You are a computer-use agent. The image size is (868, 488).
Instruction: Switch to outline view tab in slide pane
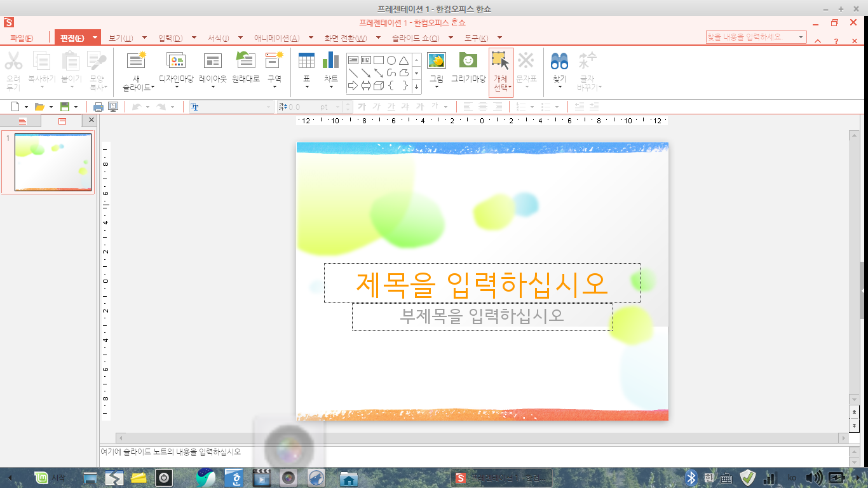click(x=22, y=121)
